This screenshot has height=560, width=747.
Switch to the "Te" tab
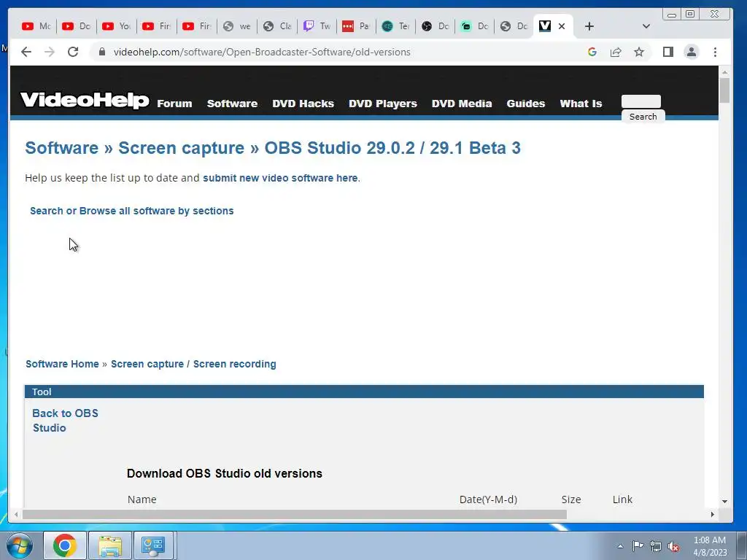(x=396, y=26)
